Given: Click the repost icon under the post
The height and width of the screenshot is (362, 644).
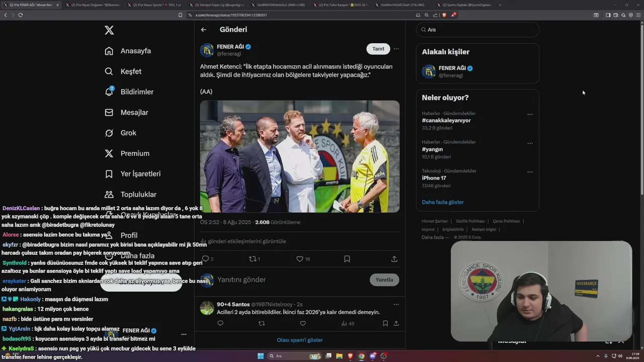Looking at the screenshot, I should 253,259.
